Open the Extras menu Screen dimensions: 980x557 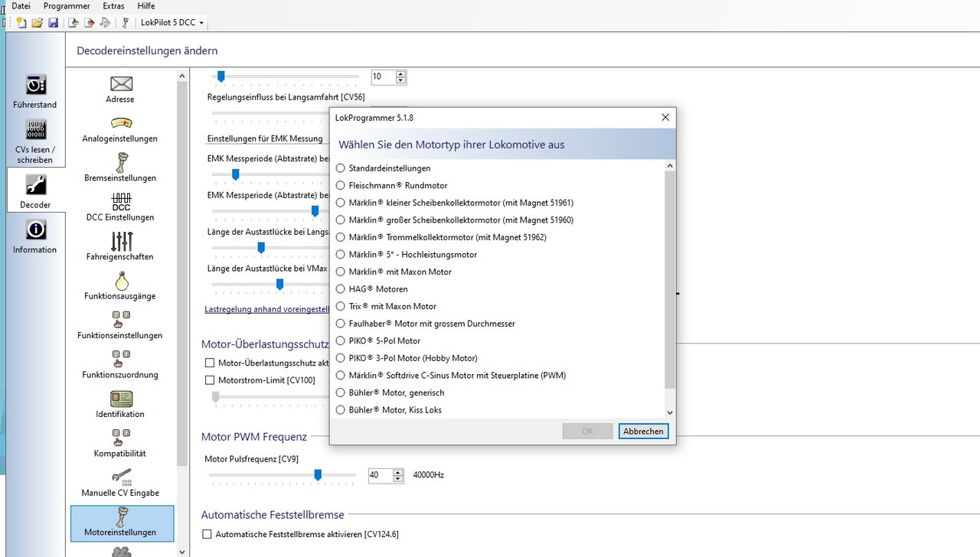tap(113, 6)
